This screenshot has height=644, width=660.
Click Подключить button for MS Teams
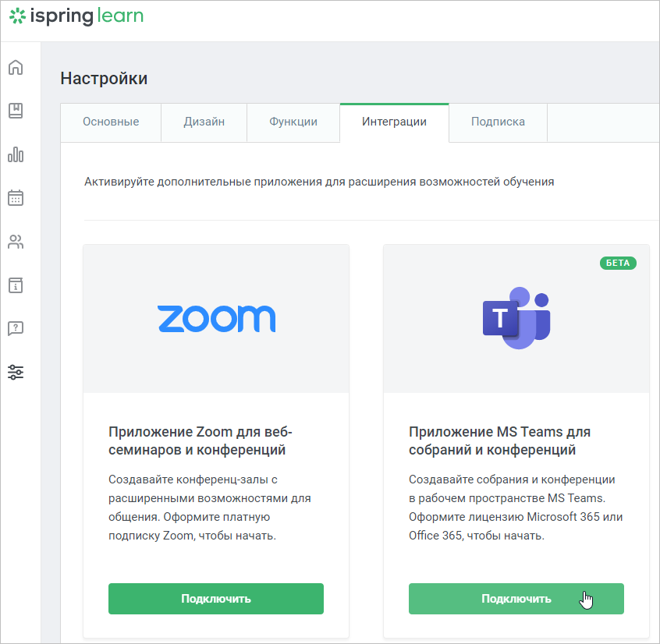[x=516, y=599]
